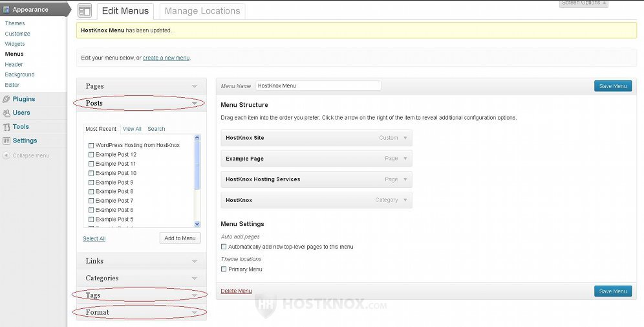The width and height of the screenshot is (644, 327).
Task: Expand the Format panel arrow
Action: click(194, 313)
